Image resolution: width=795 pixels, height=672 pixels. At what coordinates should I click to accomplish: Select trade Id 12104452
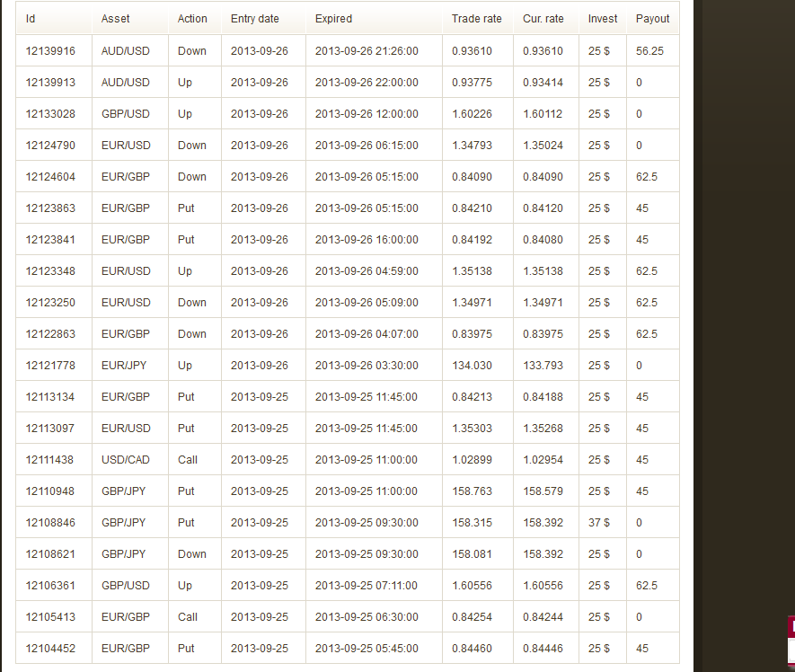click(50, 648)
